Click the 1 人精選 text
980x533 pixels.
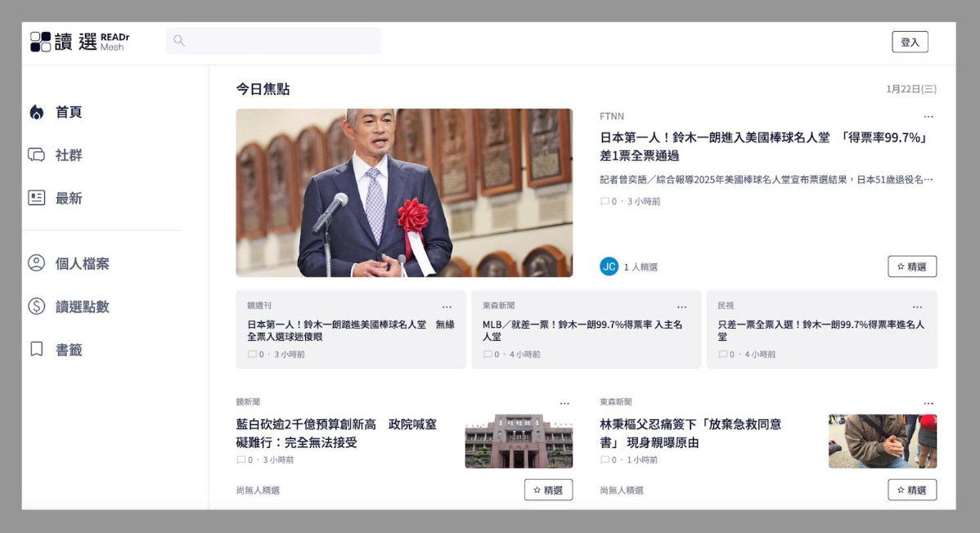[x=641, y=266]
